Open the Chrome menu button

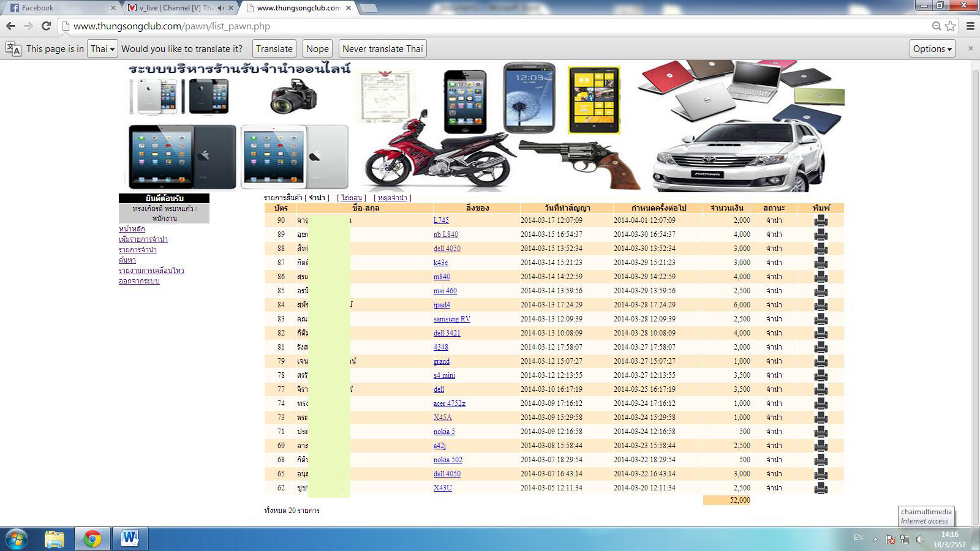970,26
